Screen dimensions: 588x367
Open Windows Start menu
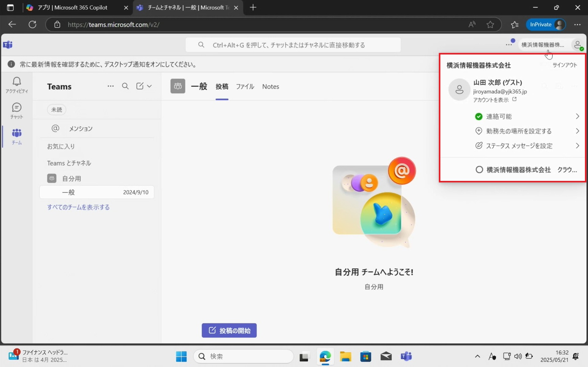(181, 356)
